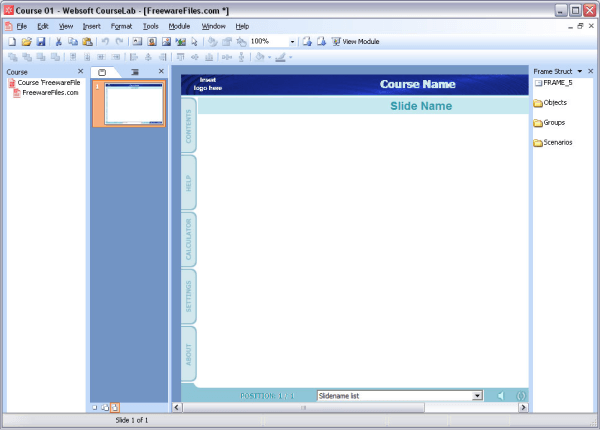Paste clipboard with the Paste icon
Viewport: 600px width, 430px height.
pyautogui.click(x=87, y=41)
